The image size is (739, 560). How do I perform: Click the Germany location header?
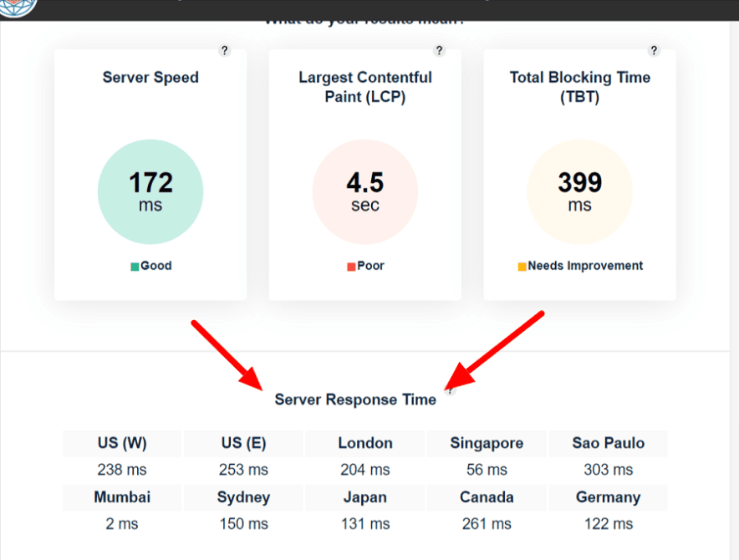[x=609, y=497]
